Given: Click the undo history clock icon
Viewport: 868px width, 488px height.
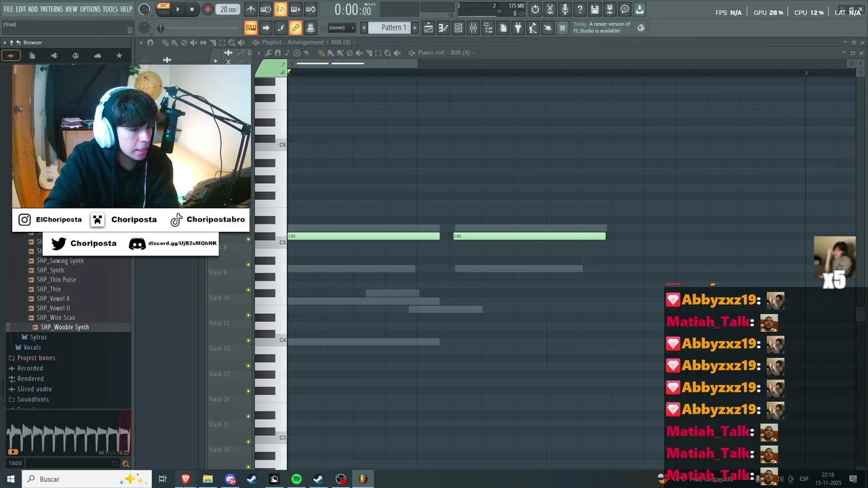Looking at the screenshot, I should tap(535, 9).
